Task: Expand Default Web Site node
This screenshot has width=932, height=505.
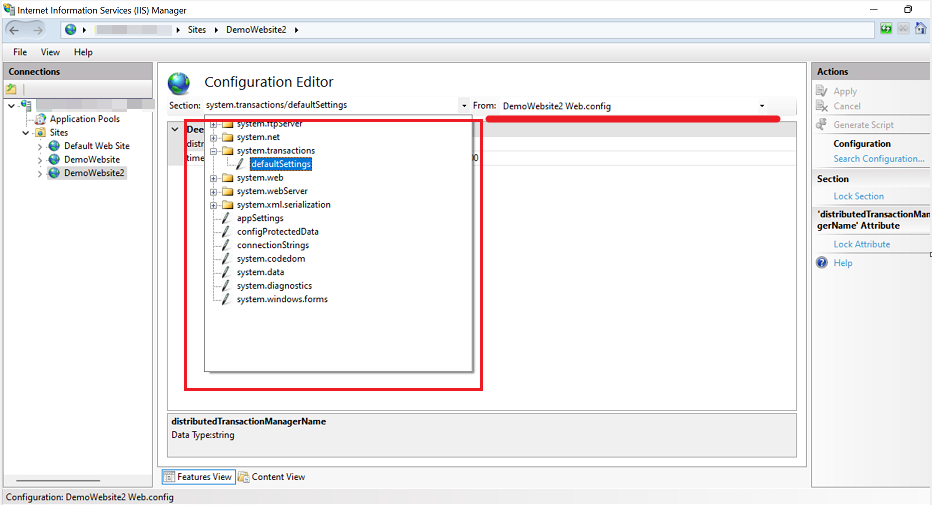Action: tap(40, 146)
